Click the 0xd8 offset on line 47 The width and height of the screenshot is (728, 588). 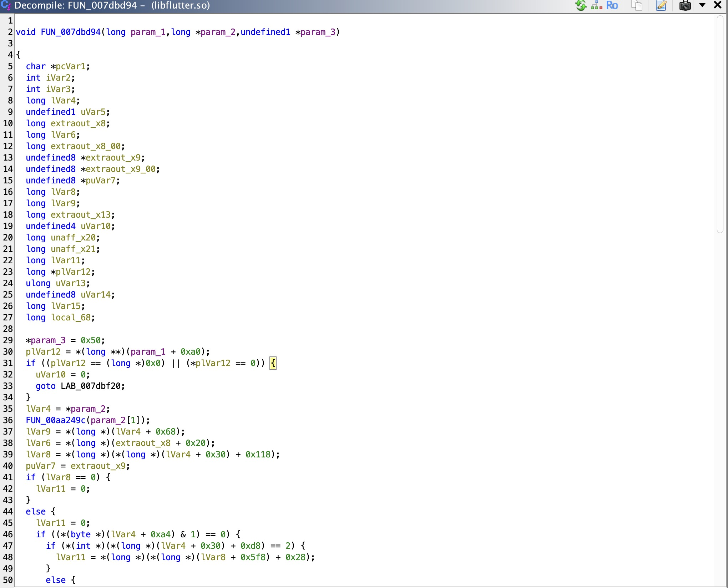coord(251,546)
